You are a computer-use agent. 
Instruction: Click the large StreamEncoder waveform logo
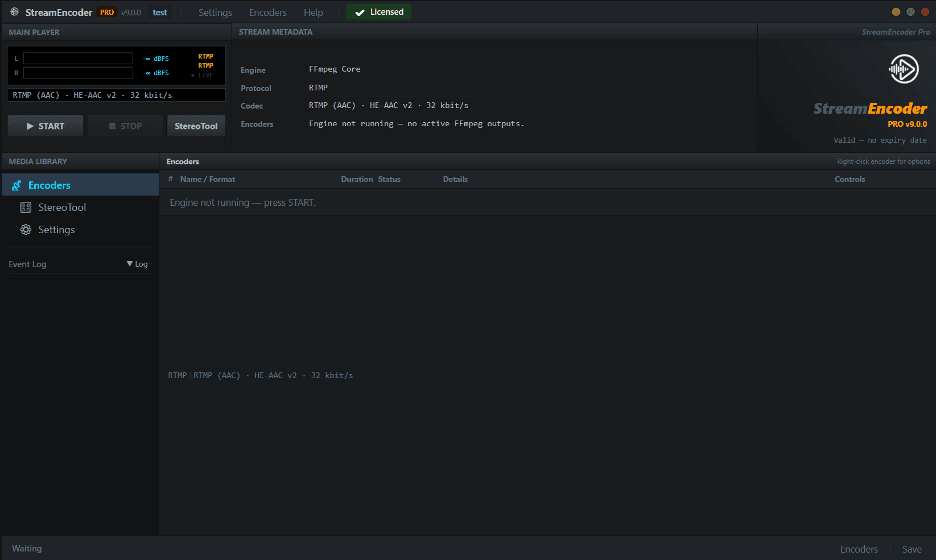[x=904, y=69]
